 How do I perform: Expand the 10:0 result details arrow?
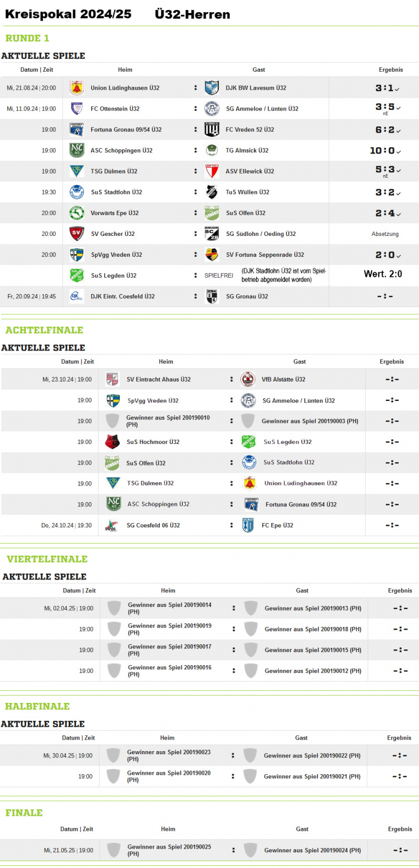[x=399, y=151]
